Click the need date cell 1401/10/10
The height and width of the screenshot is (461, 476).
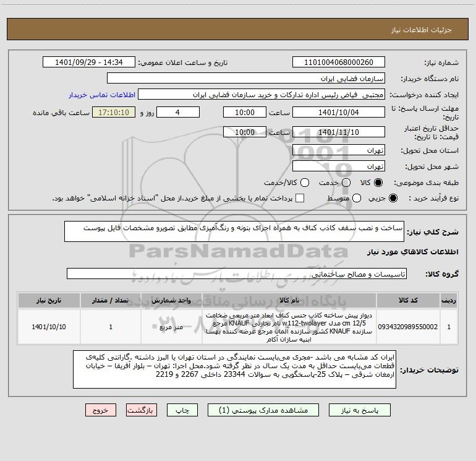pyautogui.click(x=49, y=327)
